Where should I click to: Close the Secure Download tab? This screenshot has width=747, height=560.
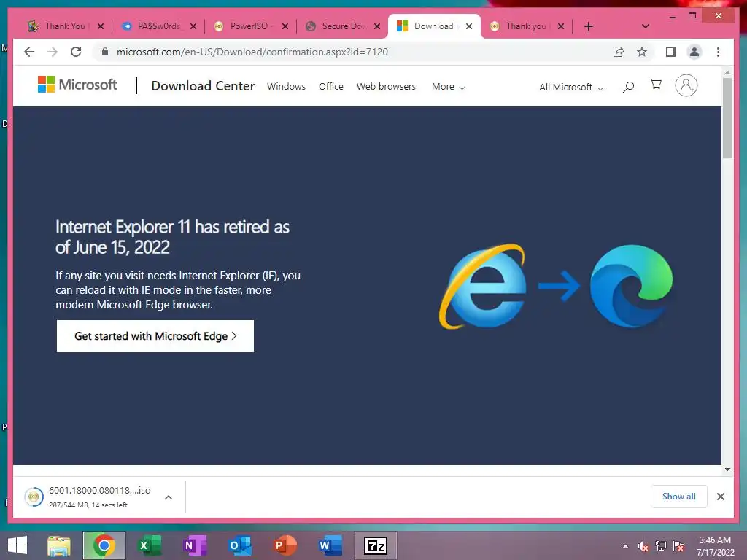pyautogui.click(x=377, y=26)
